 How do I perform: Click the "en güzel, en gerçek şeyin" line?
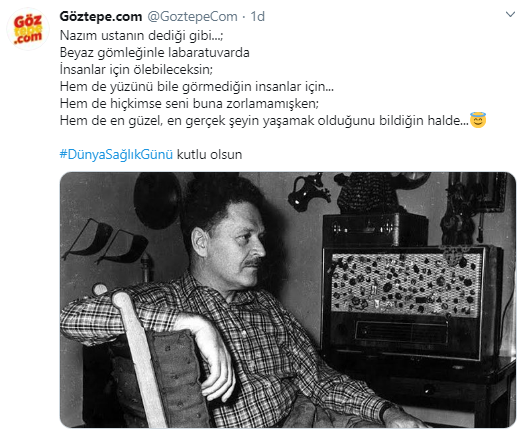pos(264,120)
